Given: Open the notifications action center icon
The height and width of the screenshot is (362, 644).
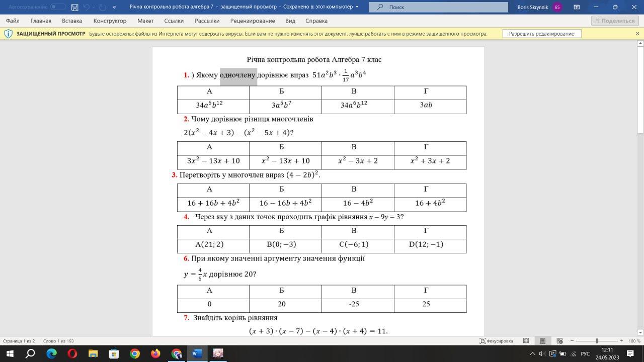Looking at the screenshot, I should [630, 353].
